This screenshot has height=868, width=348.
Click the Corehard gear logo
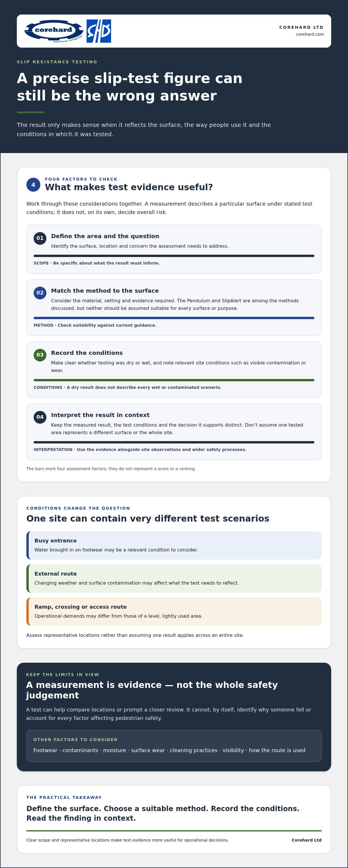click(54, 31)
